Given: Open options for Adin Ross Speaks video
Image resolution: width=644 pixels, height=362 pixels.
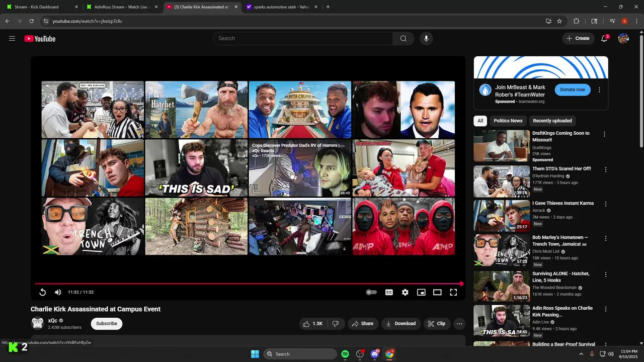Looking at the screenshot, I should tap(605, 309).
